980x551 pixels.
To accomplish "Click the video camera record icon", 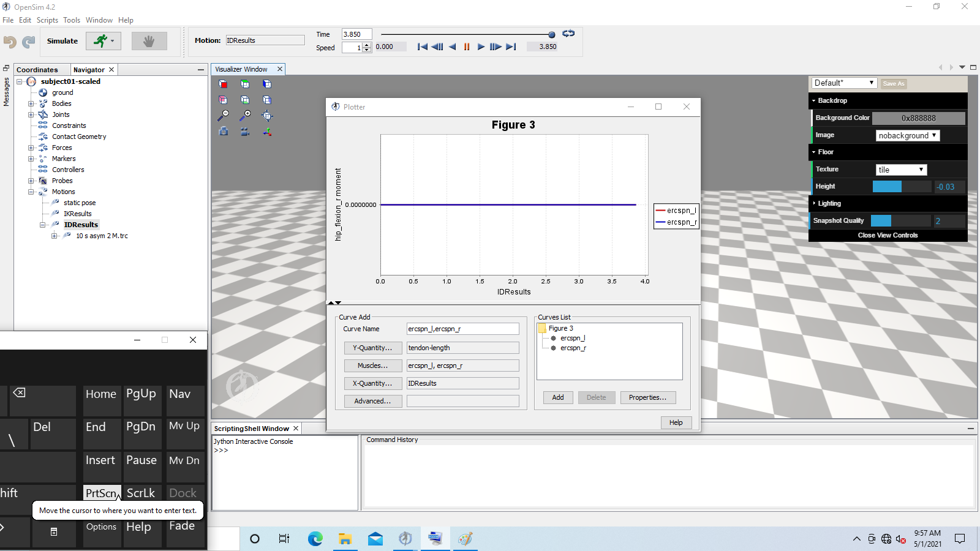I will [245, 131].
